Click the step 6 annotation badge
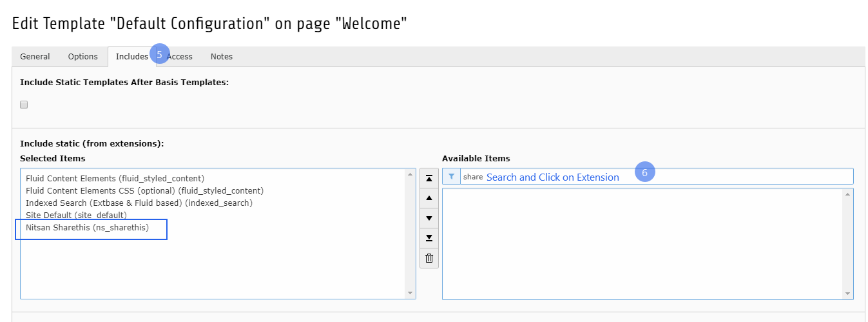 (644, 172)
